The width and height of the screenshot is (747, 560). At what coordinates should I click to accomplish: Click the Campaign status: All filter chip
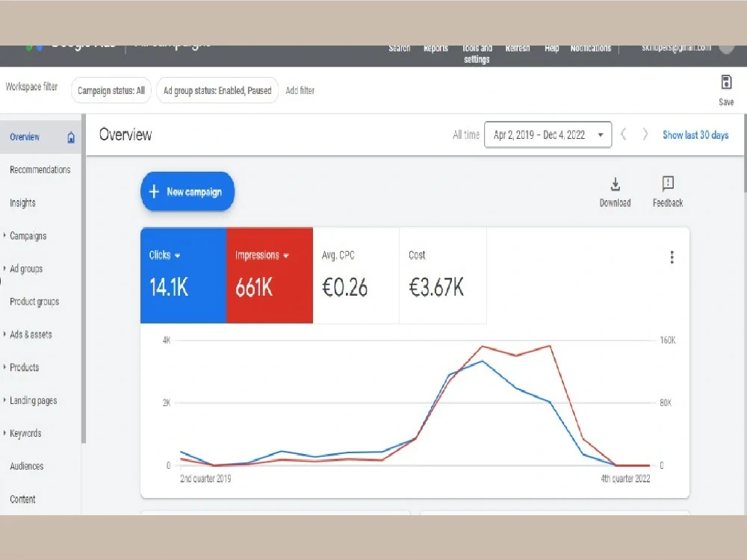tap(111, 90)
